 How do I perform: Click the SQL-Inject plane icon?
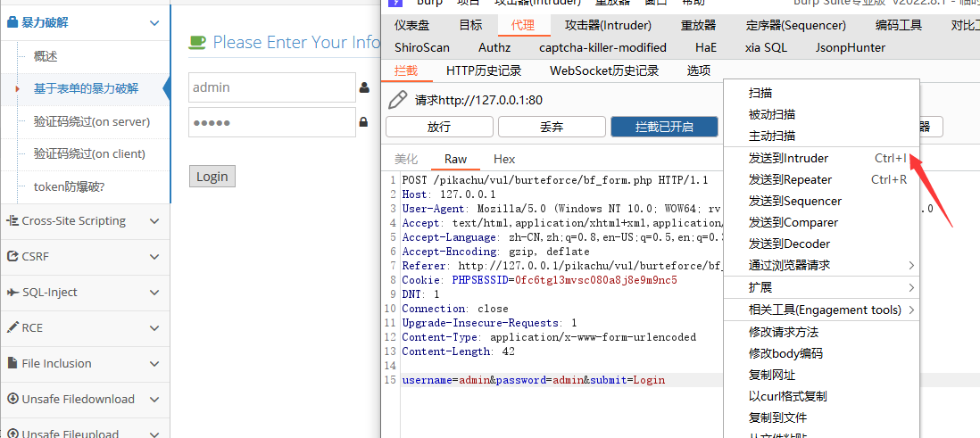[x=12, y=292]
